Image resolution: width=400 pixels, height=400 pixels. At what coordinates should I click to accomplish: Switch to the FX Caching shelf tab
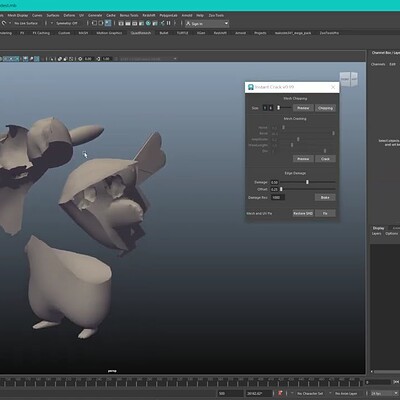click(x=41, y=33)
